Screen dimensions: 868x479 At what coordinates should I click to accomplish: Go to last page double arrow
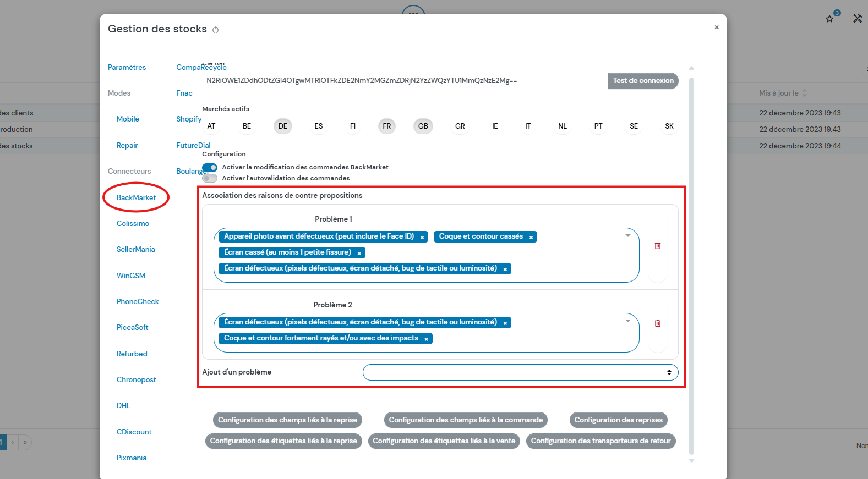pyautogui.click(x=25, y=442)
